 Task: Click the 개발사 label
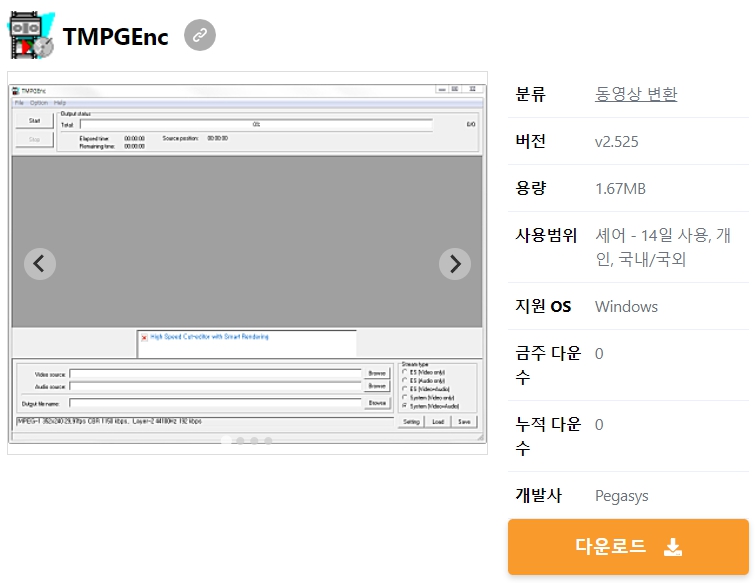tap(538, 495)
